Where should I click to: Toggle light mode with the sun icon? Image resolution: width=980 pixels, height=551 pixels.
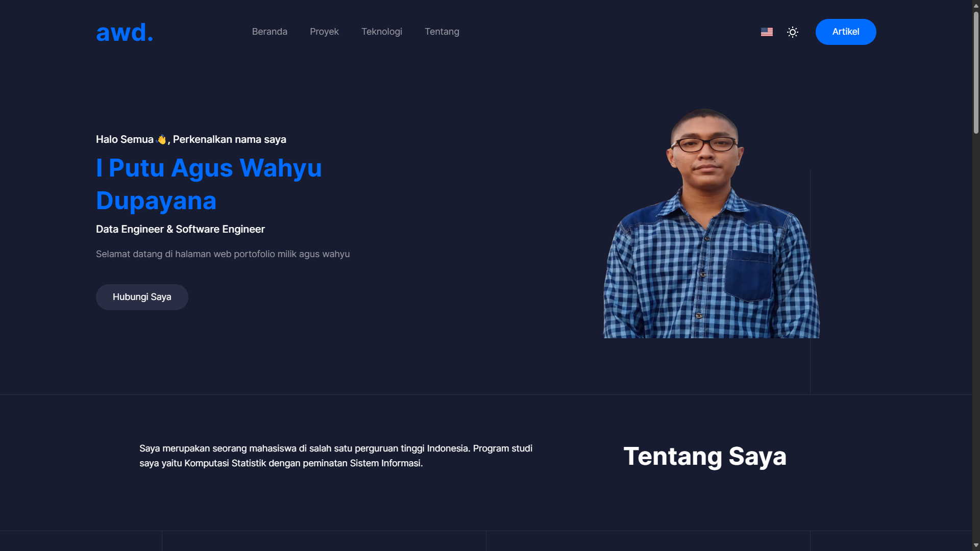pos(793,32)
